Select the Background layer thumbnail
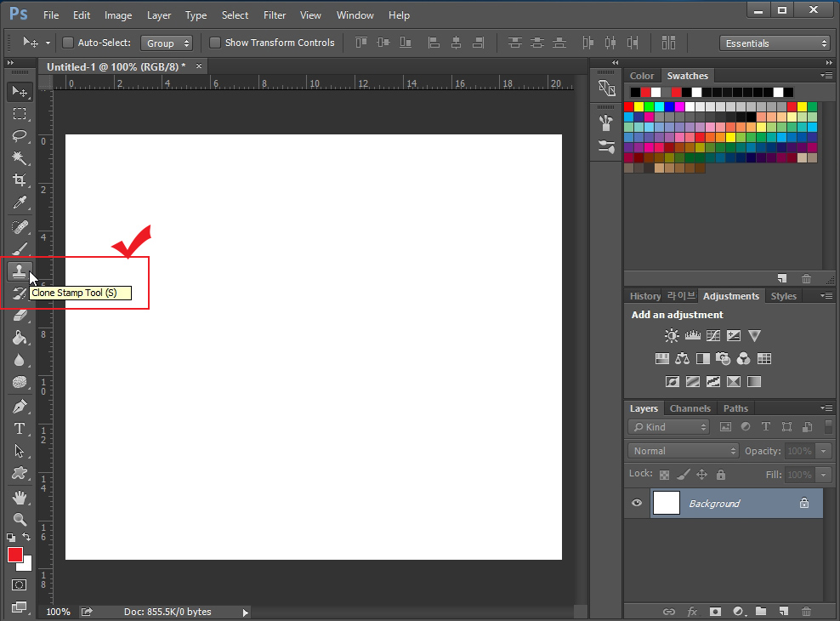Viewport: 840px width, 621px height. click(x=667, y=503)
